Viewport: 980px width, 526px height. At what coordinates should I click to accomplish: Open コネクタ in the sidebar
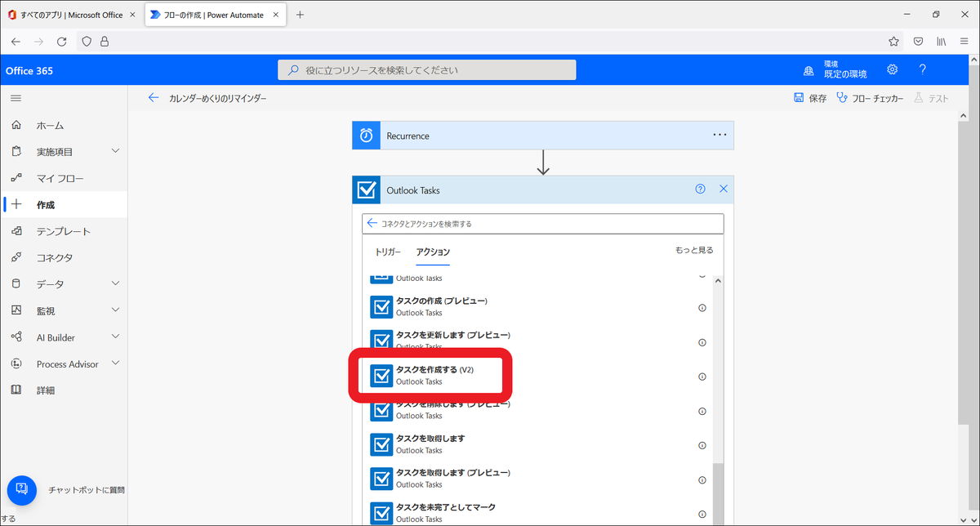pos(55,257)
